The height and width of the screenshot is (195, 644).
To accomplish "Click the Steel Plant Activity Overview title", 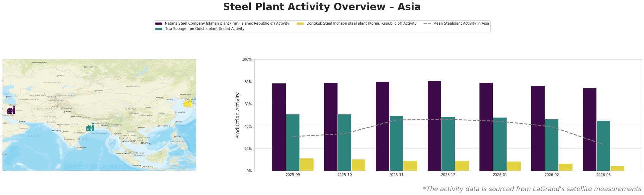I will click(x=322, y=7).
